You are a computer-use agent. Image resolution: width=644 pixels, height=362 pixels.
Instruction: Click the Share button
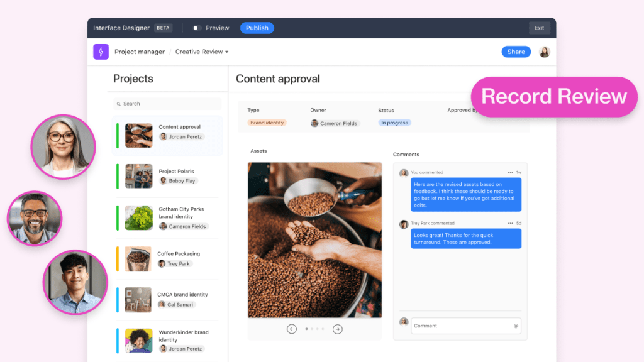(516, 52)
